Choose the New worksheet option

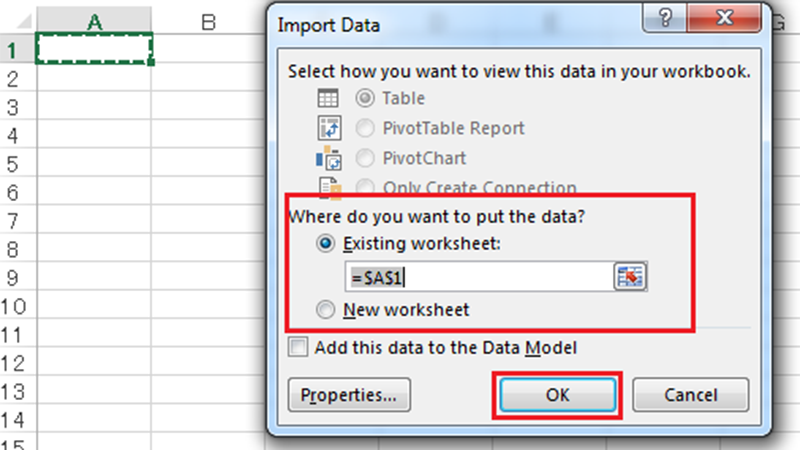(326, 310)
